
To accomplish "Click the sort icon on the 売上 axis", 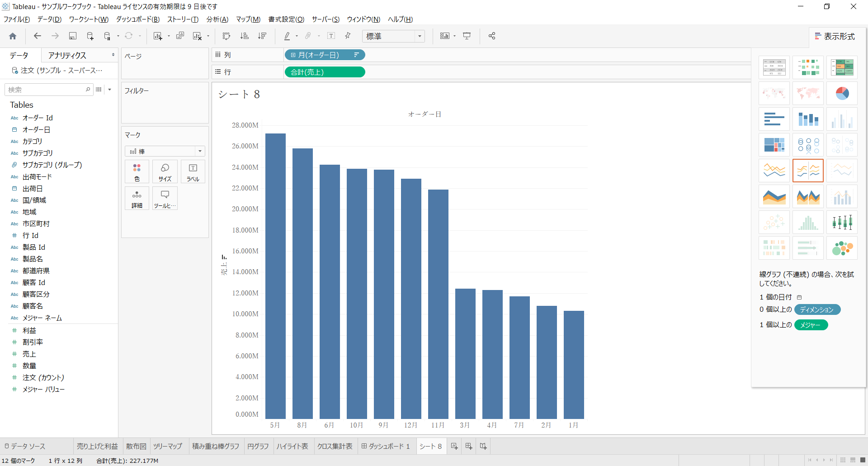I will (224, 257).
